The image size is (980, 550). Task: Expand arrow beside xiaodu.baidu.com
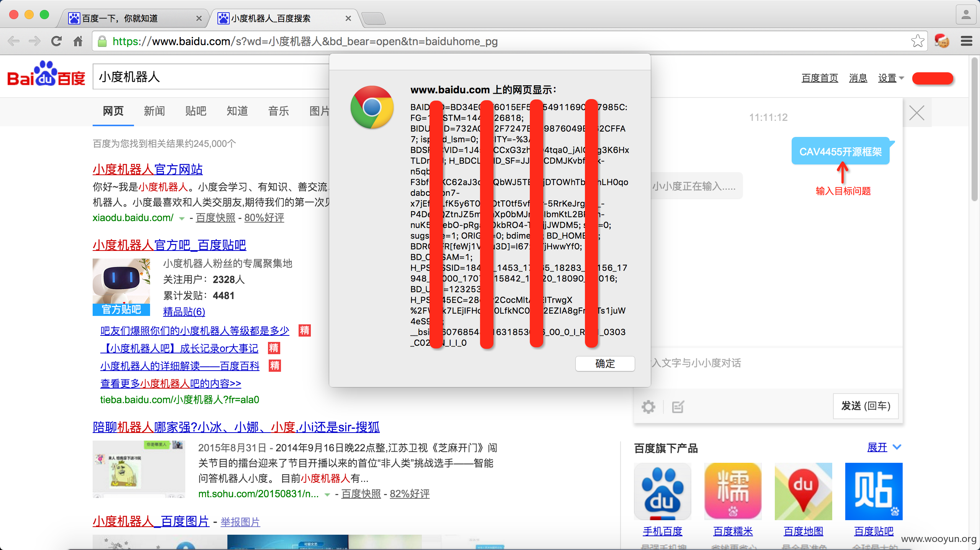182,218
